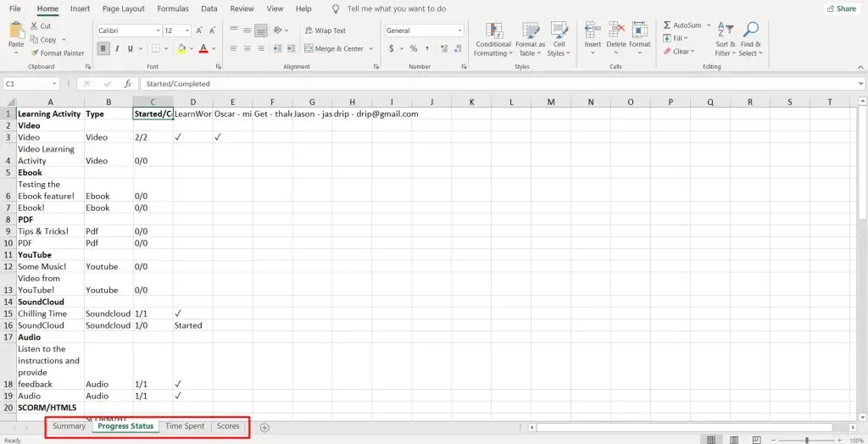Open the Formulas ribbon tab

coord(173,8)
